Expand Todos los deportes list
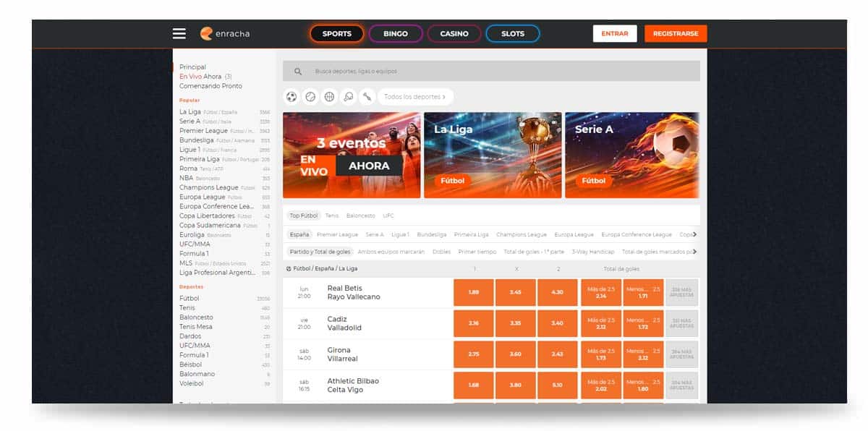This screenshot has width=868, height=431. click(x=415, y=96)
